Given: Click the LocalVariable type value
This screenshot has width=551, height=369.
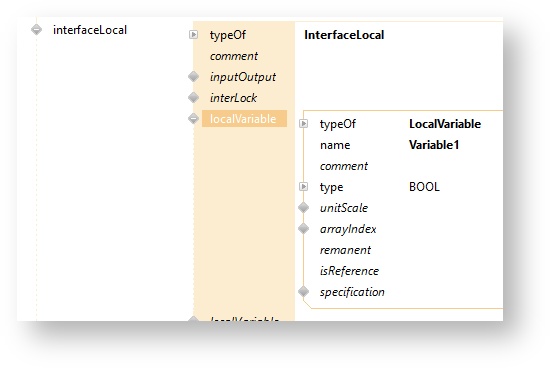Looking at the screenshot, I should 445,124.
